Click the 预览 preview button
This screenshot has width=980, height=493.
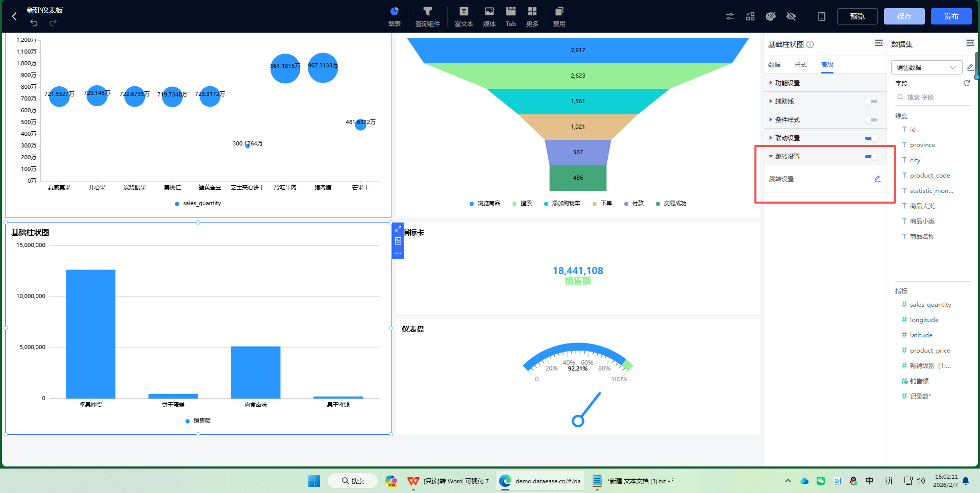[x=857, y=16]
